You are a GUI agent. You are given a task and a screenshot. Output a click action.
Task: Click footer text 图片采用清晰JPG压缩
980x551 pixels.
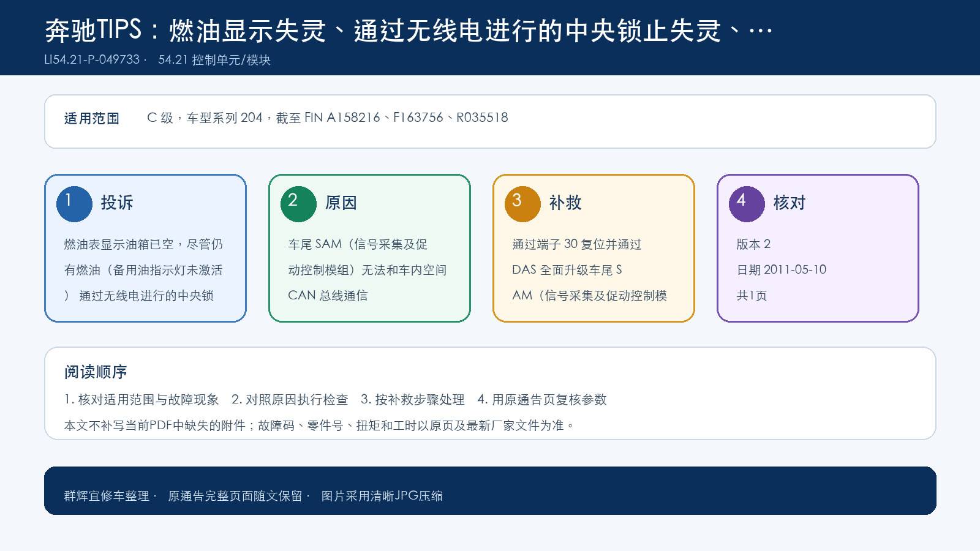pyautogui.click(x=382, y=496)
